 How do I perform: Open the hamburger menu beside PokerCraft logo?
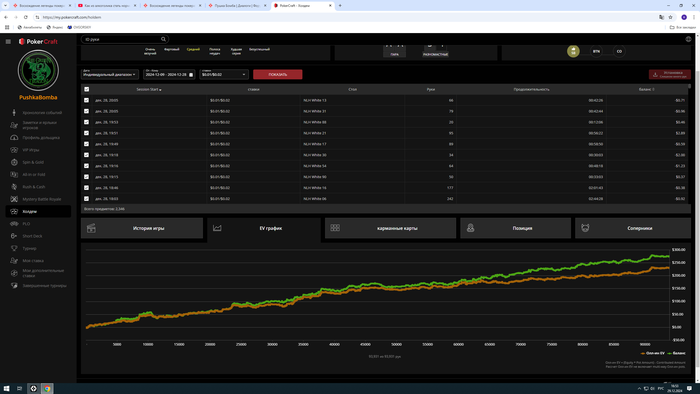coord(8,41)
